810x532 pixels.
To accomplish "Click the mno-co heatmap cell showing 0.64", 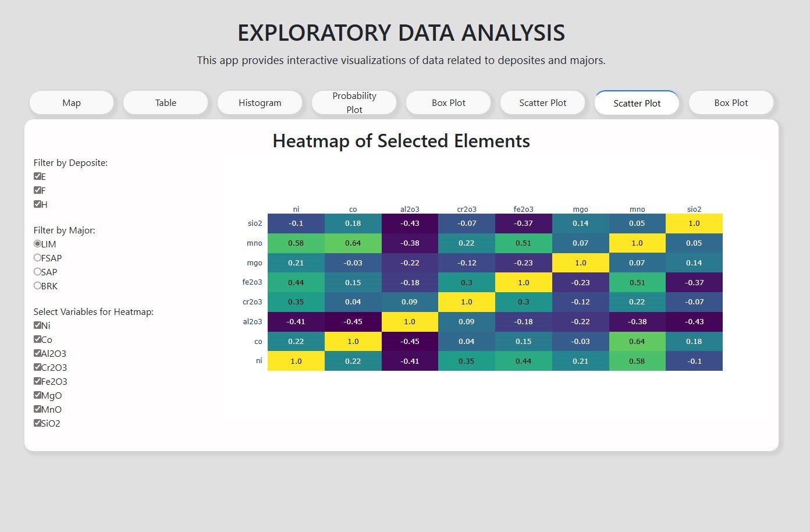I will (x=353, y=243).
